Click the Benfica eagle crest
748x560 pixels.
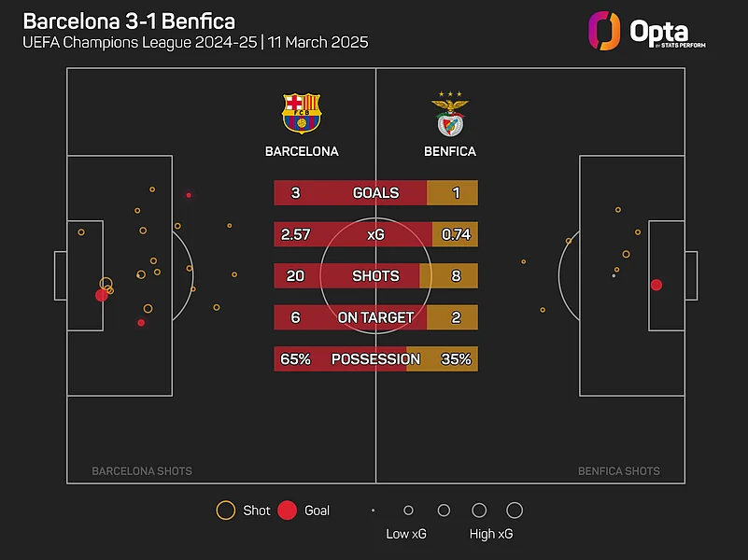450,114
